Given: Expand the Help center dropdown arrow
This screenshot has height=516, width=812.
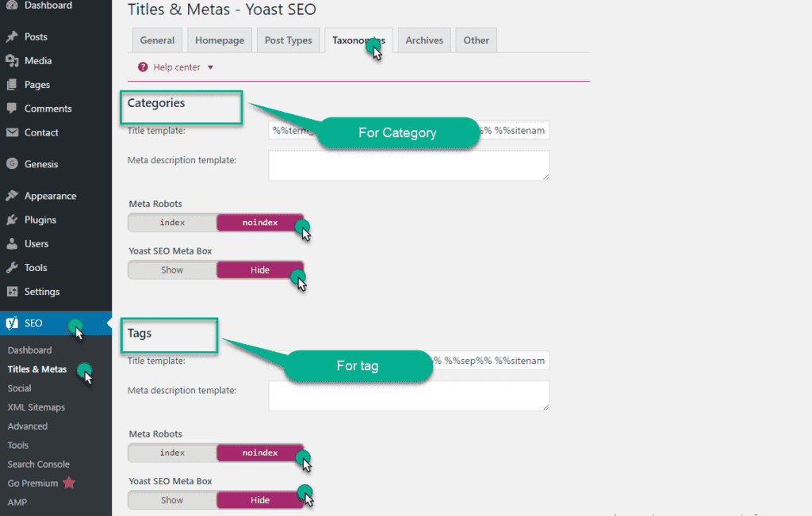Looking at the screenshot, I should click(x=210, y=67).
